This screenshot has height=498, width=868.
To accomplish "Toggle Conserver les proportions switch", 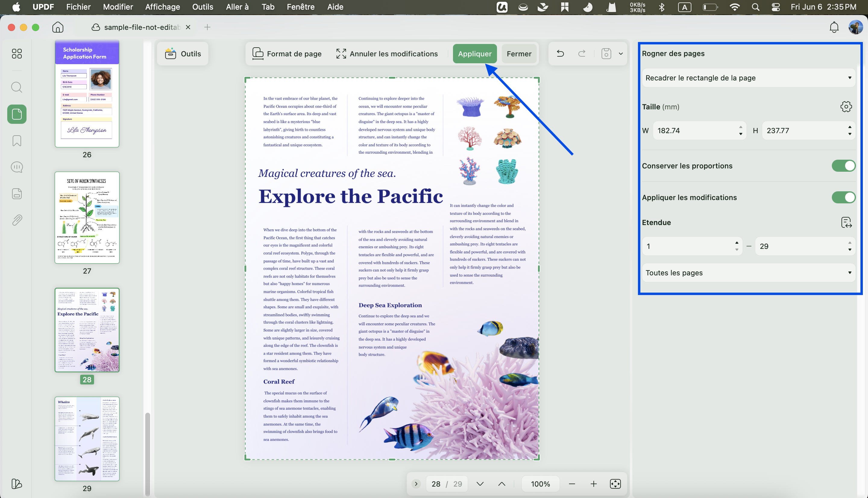I will (843, 166).
